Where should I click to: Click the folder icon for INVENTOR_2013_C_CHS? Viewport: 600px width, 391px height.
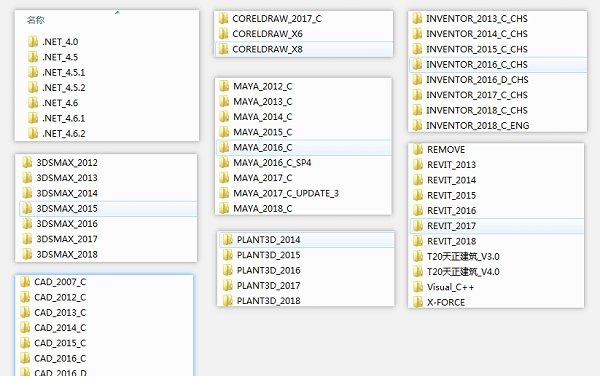click(x=417, y=18)
